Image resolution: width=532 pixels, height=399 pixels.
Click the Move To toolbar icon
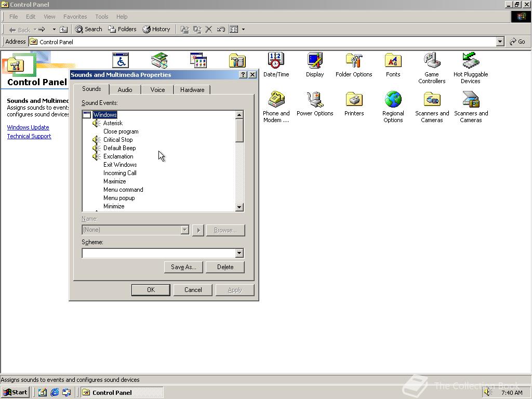(184, 30)
